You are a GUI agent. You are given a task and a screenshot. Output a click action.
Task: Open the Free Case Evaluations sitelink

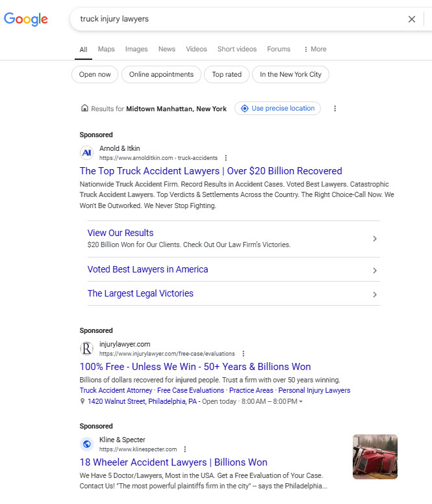(x=190, y=390)
